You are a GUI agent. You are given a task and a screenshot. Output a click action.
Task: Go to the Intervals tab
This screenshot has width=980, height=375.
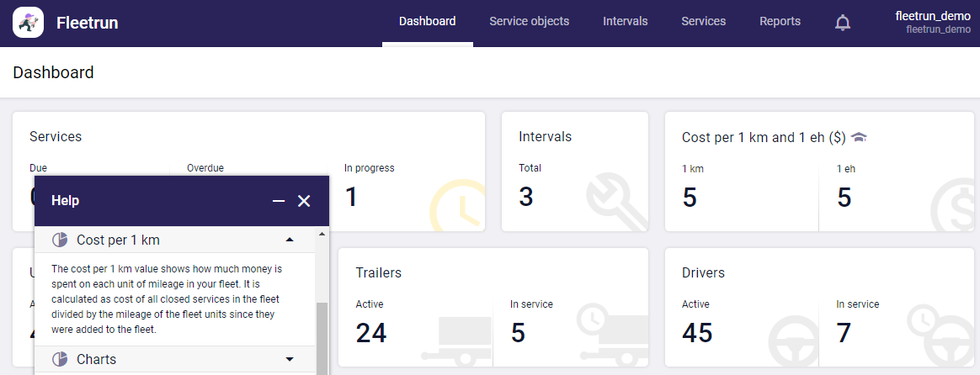pyautogui.click(x=625, y=22)
